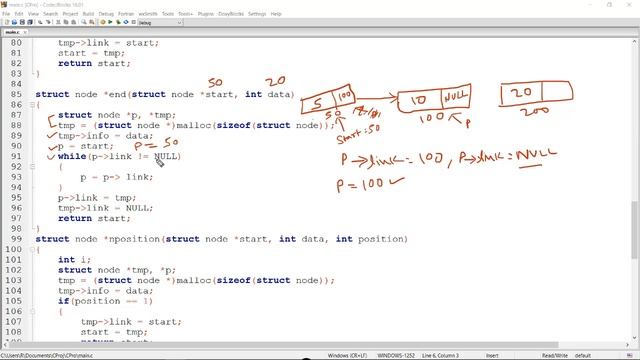640x360 pixels.
Task: Open the Debug menu
Action: pyautogui.click(x=106, y=14)
